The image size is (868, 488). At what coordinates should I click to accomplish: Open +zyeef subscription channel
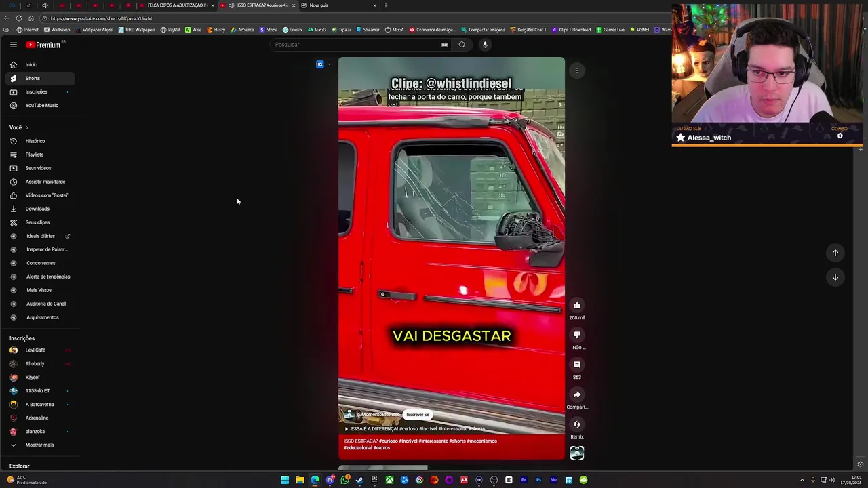click(39, 378)
